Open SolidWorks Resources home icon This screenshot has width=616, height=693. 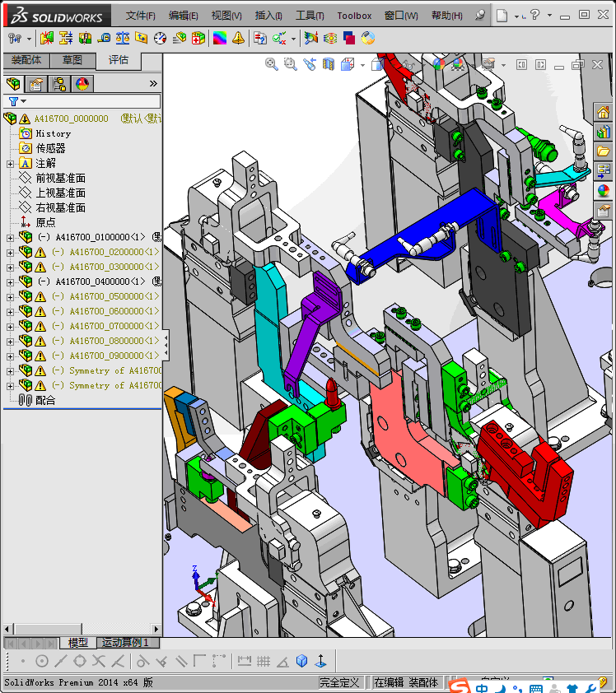[604, 113]
